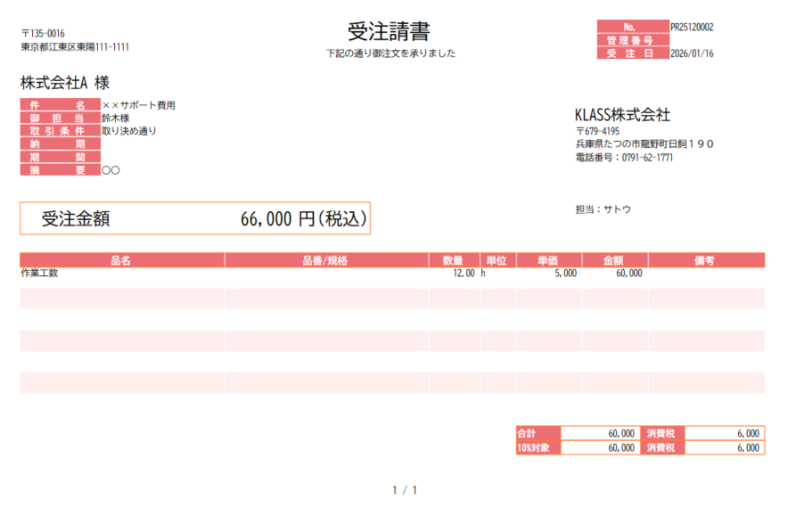The height and width of the screenshot is (532, 788).
Task: Click the 受注請書 document title
Action: tap(388, 32)
